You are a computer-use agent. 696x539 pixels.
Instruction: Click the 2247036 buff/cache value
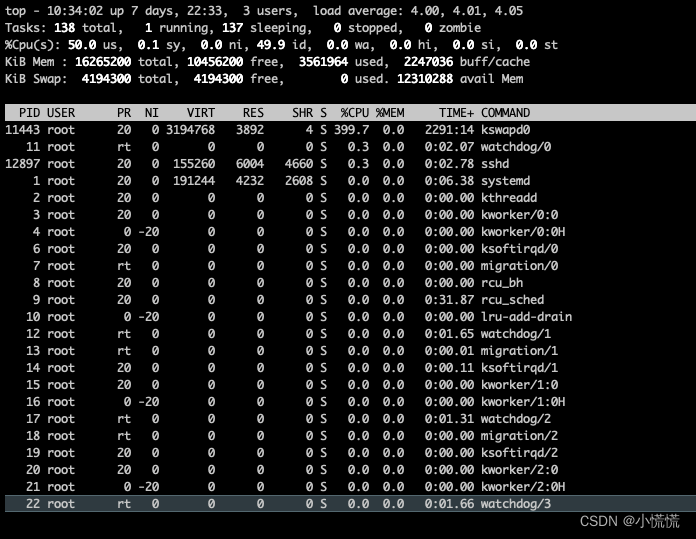(x=428, y=62)
